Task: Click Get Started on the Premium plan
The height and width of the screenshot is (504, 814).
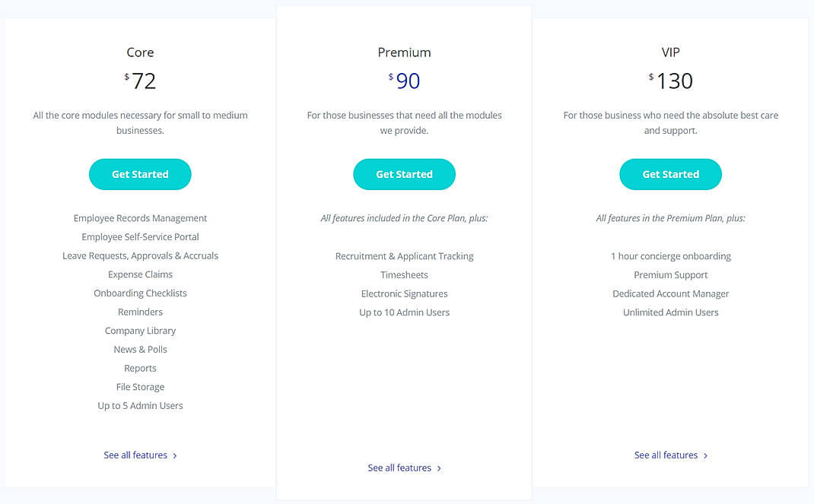Action: [x=404, y=174]
